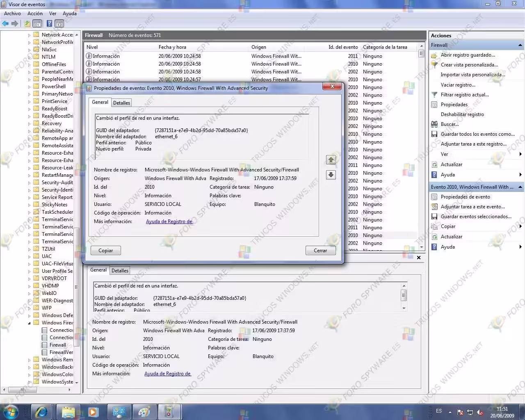Screen dimensions: 525x420
Task: Toggle the console tree visibility toolbar icon
Action: pos(37,23)
